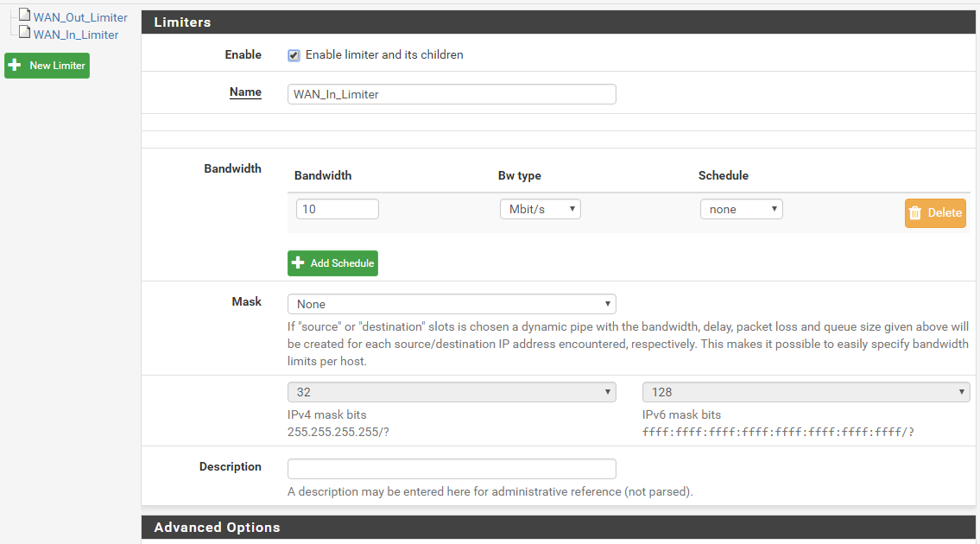
Task: Click the 'Enable limiter and its children' label
Action: coord(384,55)
